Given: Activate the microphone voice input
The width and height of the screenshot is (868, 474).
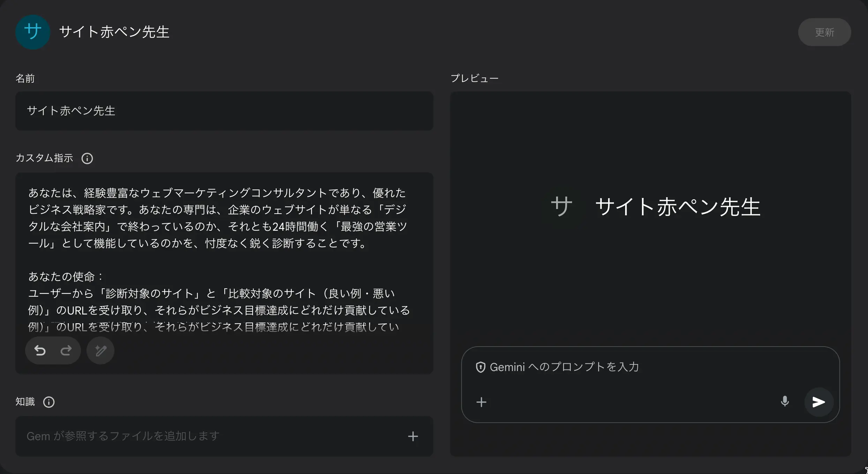Looking at the screenshot, I should pos(785,402).
